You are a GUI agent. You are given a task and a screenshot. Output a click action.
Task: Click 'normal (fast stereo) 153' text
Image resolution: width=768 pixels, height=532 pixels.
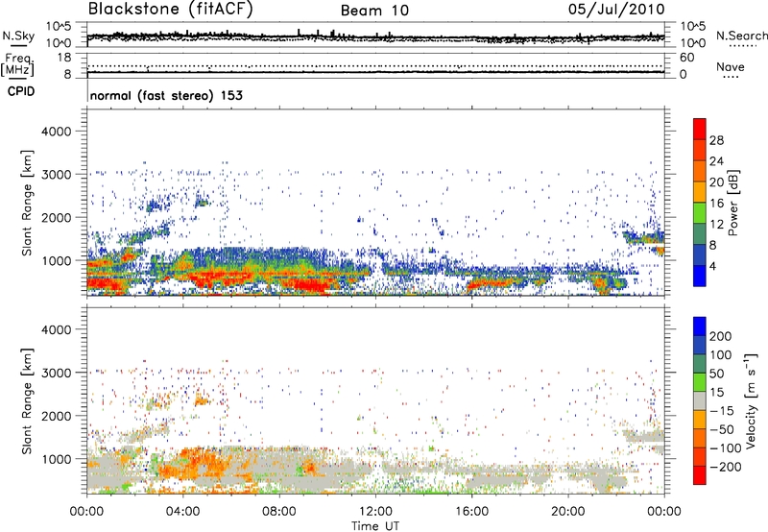(166, 95)
